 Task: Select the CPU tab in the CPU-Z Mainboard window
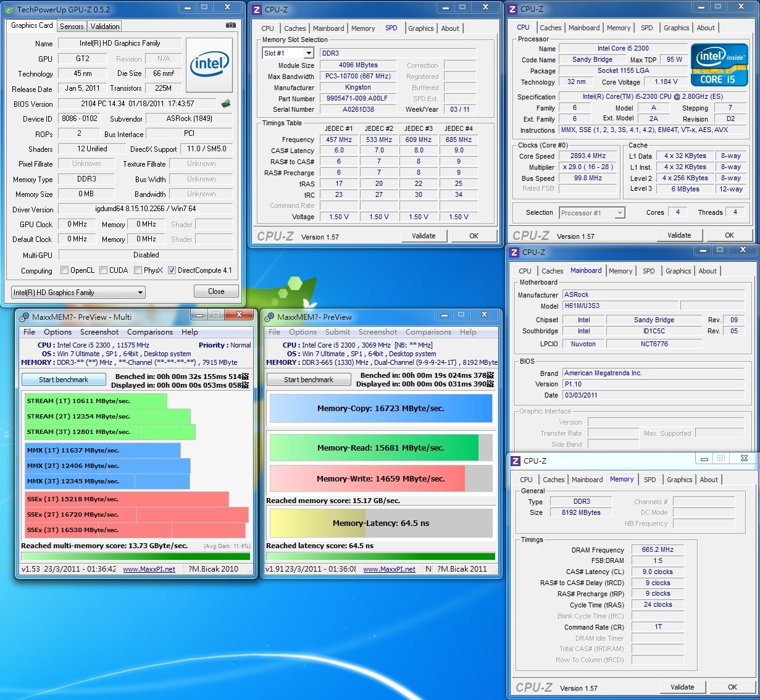(x=525, y=271)
